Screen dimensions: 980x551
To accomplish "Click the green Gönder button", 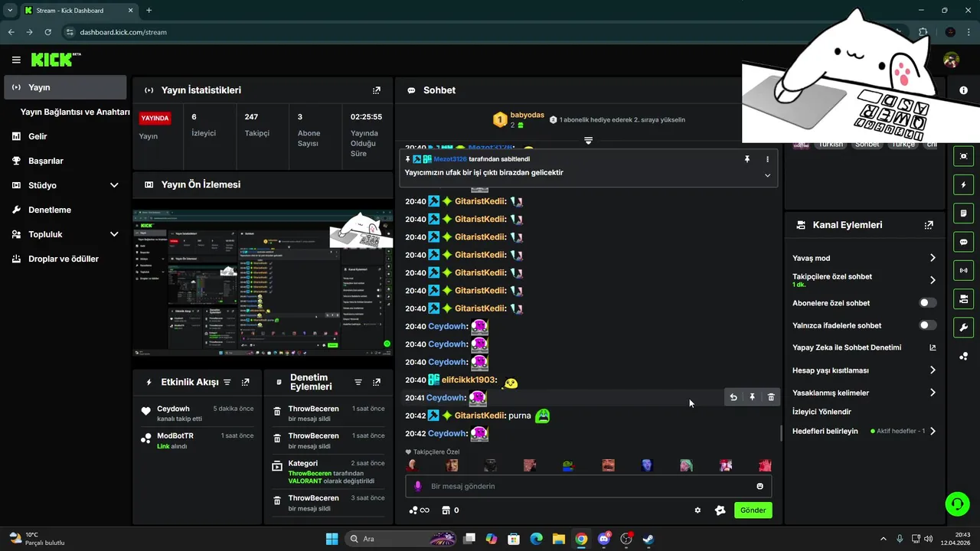I will [753, 510].
